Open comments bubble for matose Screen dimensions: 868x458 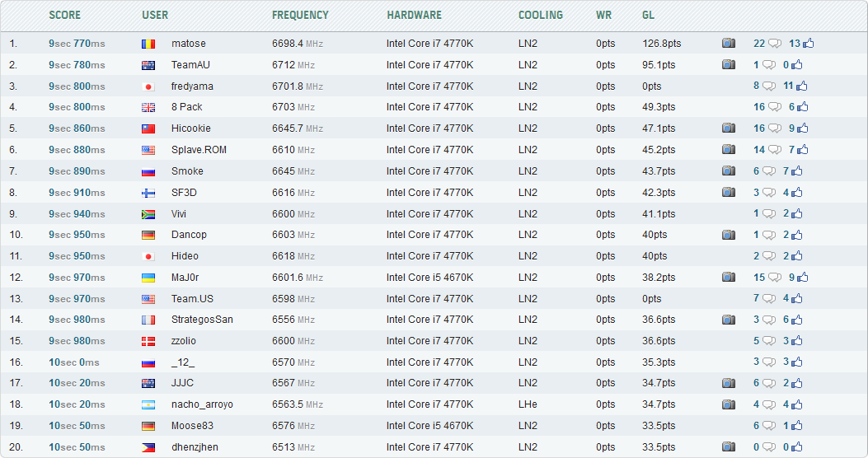tap(775, 44)
